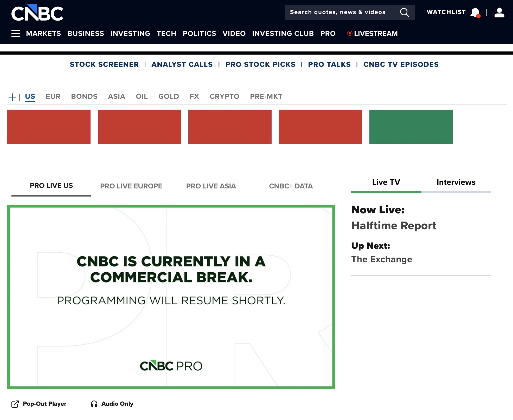
Task: Click the red Livestream indicator
Action: click(350, 33)
